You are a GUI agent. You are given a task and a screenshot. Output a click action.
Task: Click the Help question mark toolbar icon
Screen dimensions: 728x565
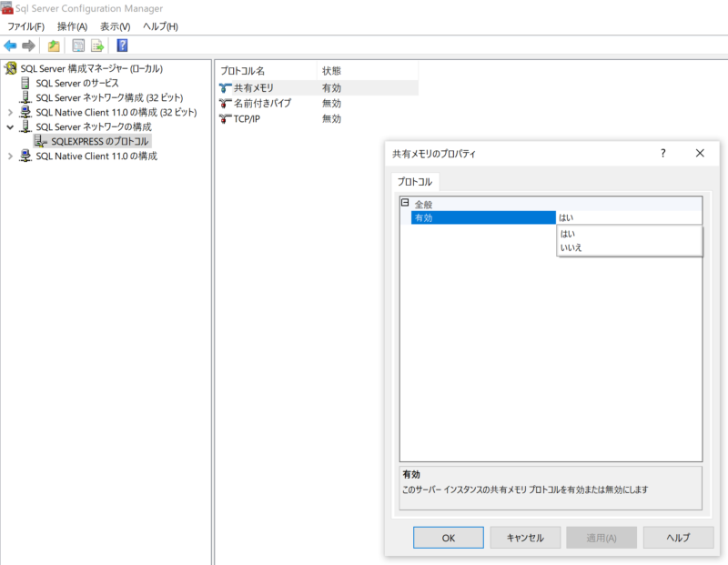(x=120, y=45)
